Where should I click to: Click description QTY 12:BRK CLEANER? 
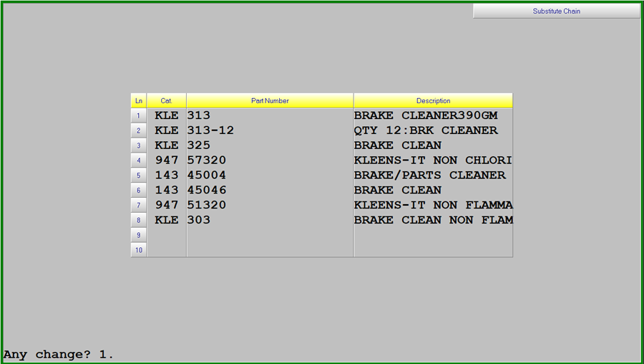426,130
